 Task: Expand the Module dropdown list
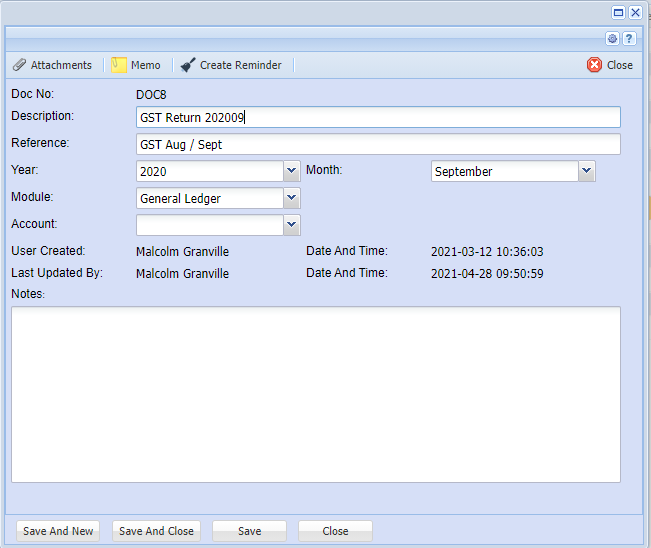[291, 198]
